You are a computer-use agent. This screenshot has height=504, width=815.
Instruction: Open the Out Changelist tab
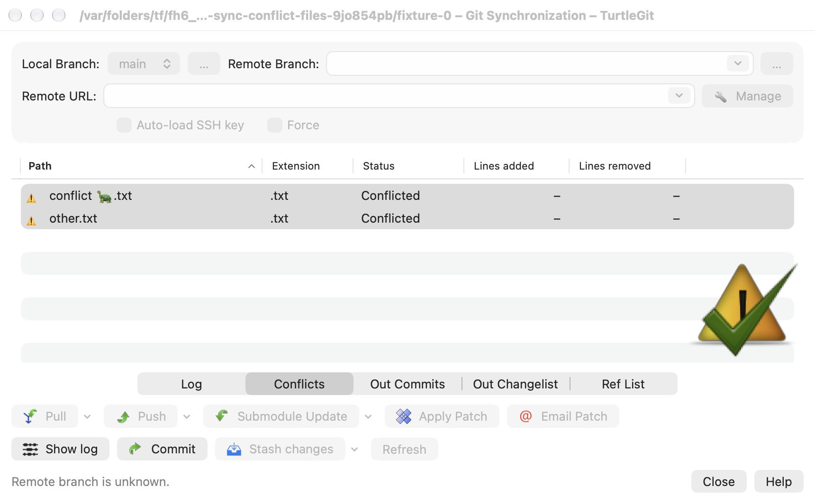pos(516,384)
